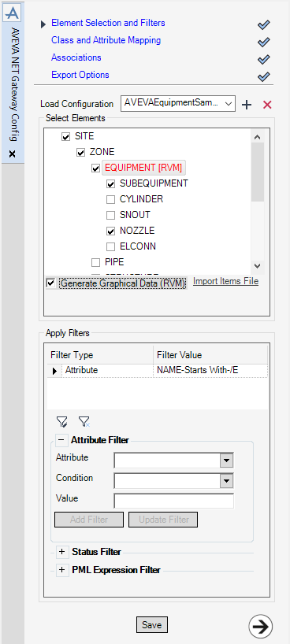Check the SNOUT checkbox
The image size is (290, 644).
point(110,216)
